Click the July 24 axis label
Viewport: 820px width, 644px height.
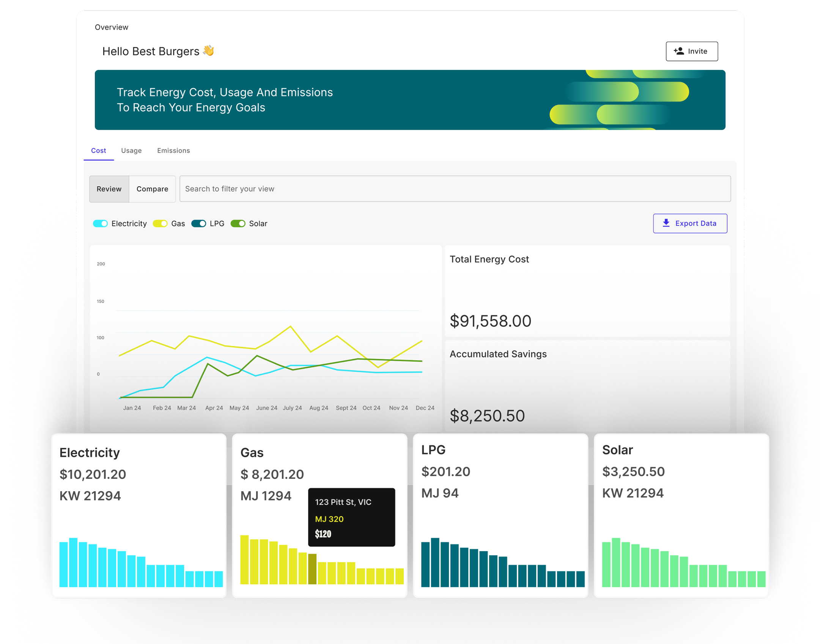coord(292,408)
